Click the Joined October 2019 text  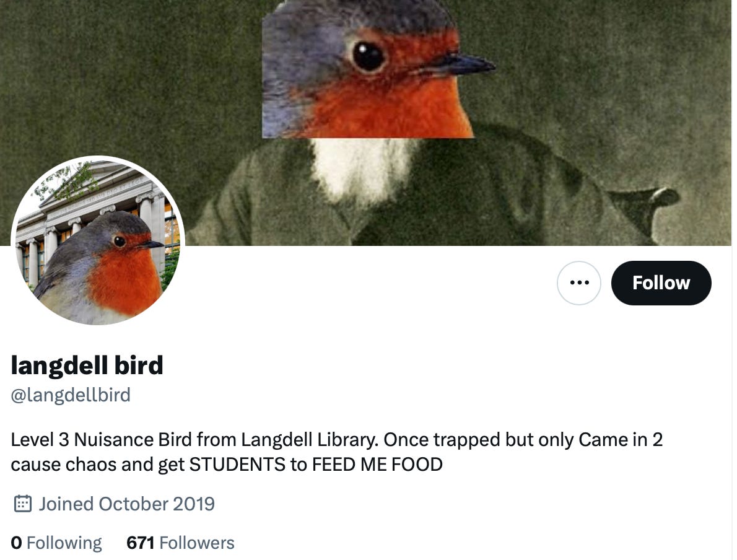126,504
